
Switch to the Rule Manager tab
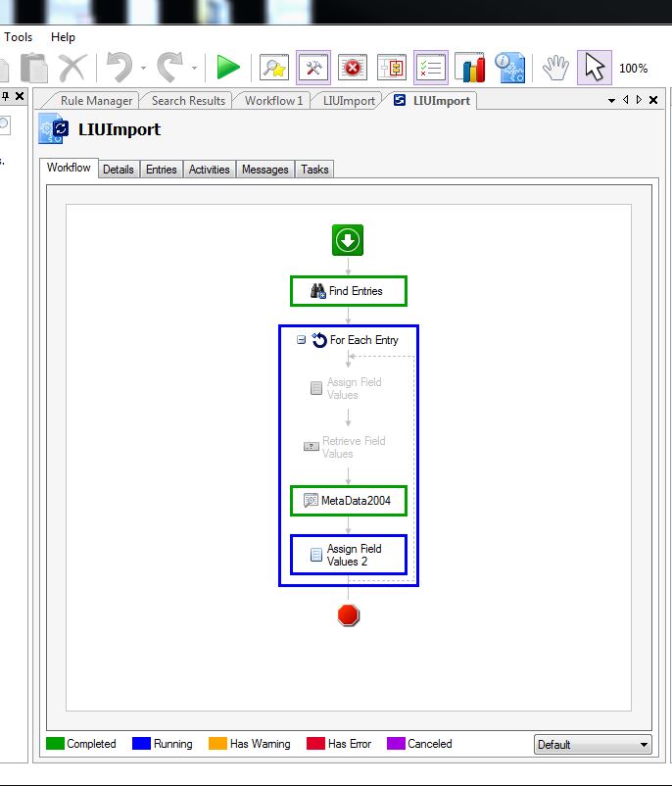click(x=95, y=101)
